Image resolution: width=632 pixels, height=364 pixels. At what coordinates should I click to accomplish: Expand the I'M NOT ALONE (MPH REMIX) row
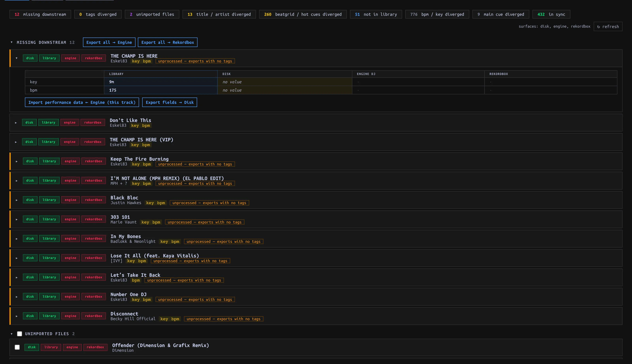pos(17,181)
